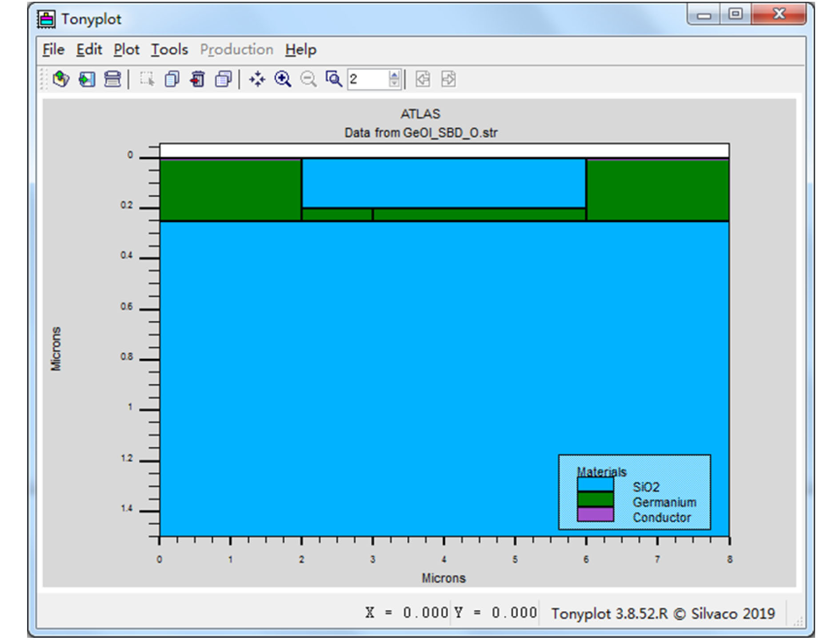The image size is (840, 640).
Task: Click the select plot toolbar icon
Action: point(147,79)
